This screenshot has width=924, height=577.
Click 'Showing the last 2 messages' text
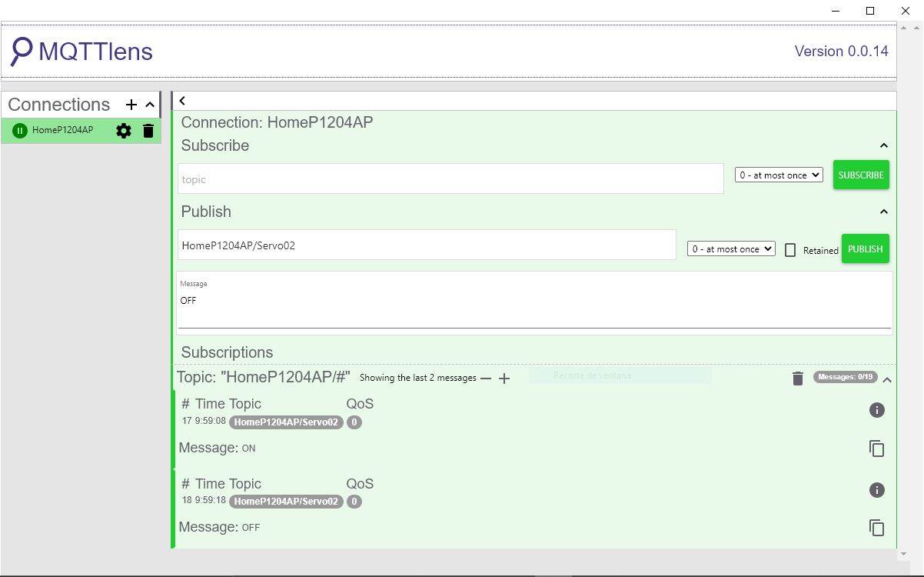pyautogui.click(x=418, y=378)
